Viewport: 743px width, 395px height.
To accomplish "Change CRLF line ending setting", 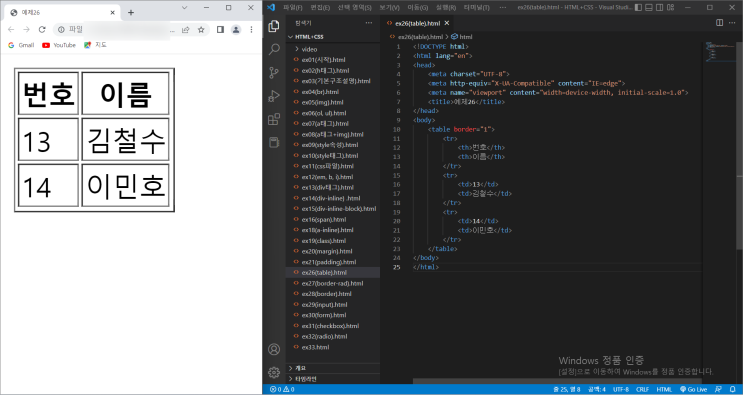I will coord(643,389).
